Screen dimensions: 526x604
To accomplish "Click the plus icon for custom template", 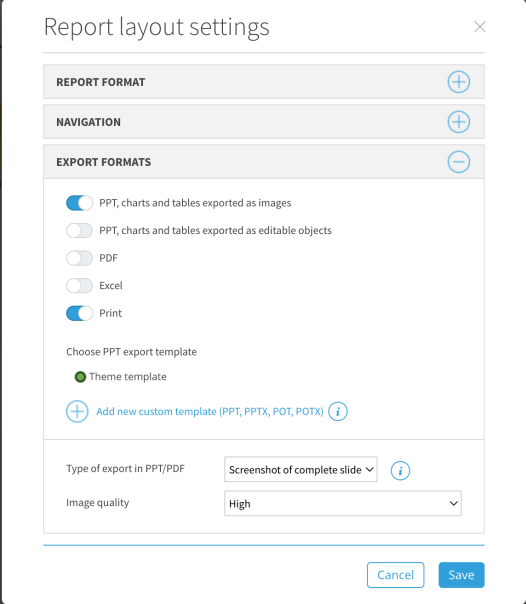I will point(77,411).
